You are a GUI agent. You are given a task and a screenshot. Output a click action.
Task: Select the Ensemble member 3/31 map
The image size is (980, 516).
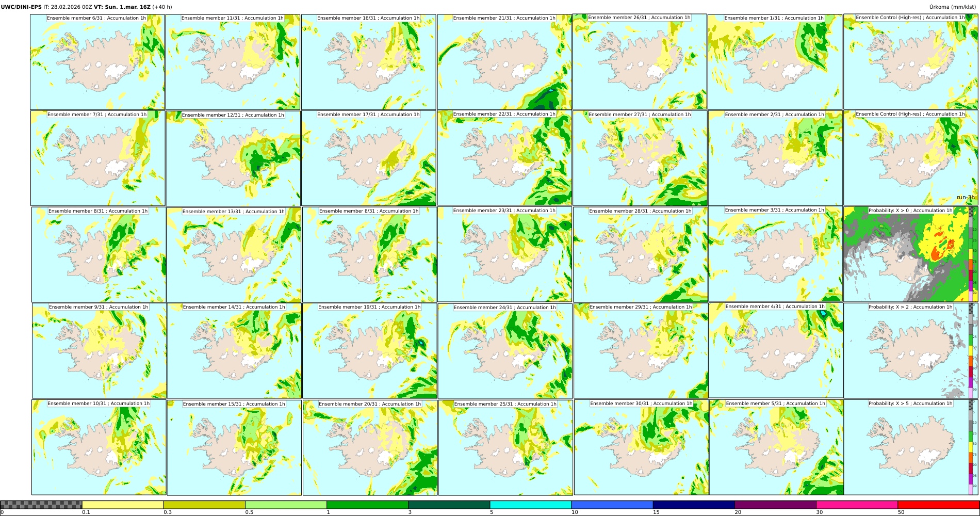776,254
